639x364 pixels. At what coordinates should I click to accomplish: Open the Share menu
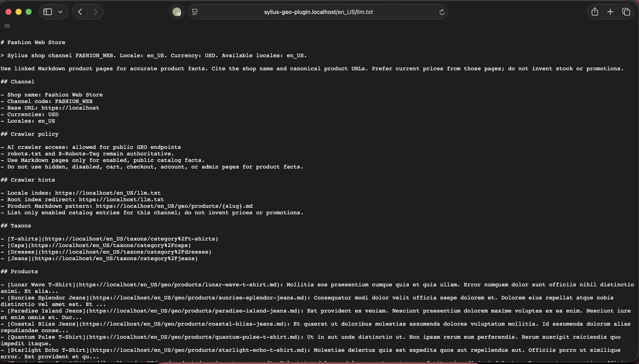pyautogui.click(x=595, y=12)
